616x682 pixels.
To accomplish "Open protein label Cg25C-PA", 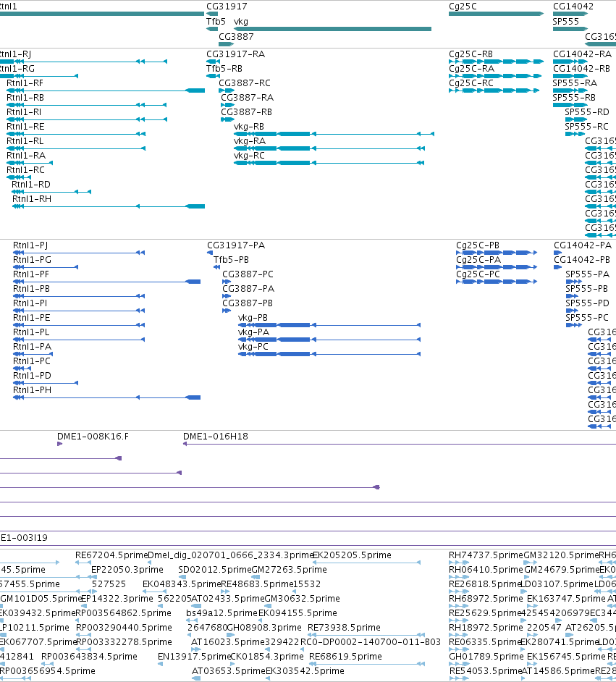I will point(478,260).
